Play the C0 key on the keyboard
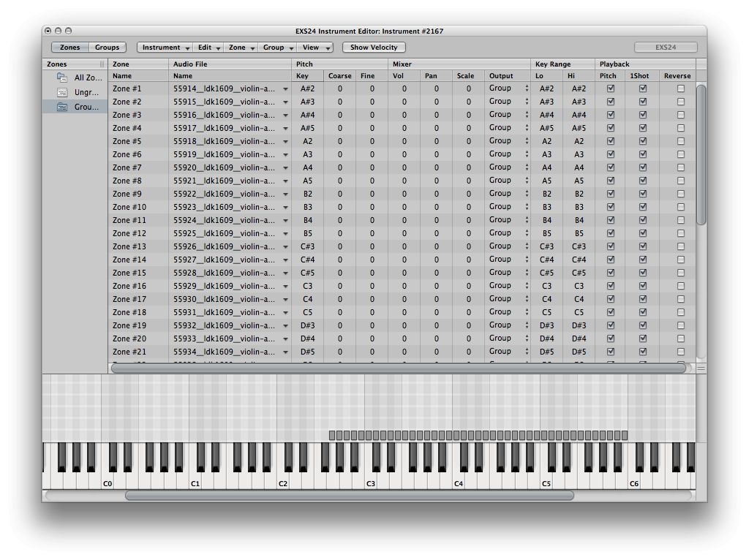The height and width of the screenshot is (560, 749). (107, 481)
